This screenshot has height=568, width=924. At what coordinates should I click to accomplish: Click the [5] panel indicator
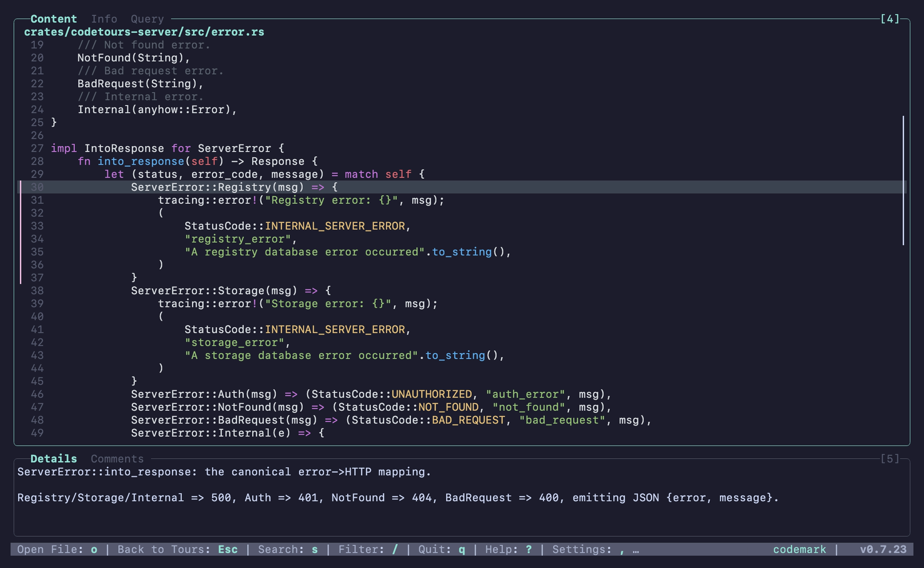890,459
